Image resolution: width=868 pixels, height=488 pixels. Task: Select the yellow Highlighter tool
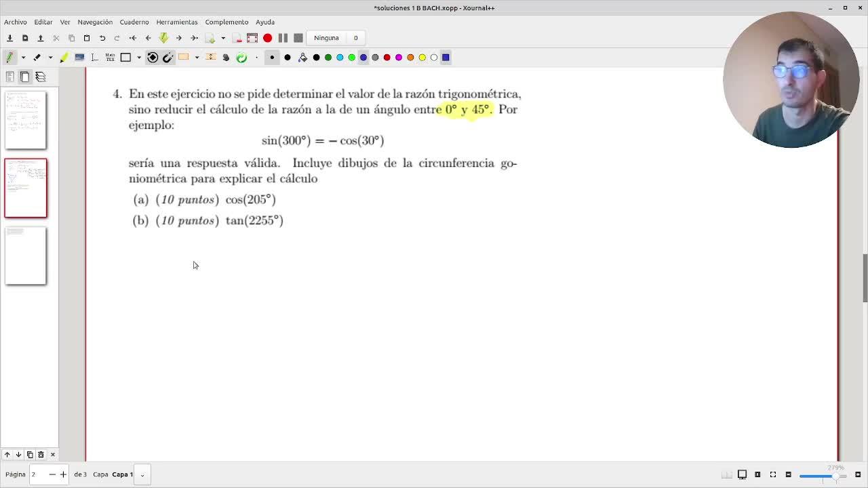tap(64, 58)
